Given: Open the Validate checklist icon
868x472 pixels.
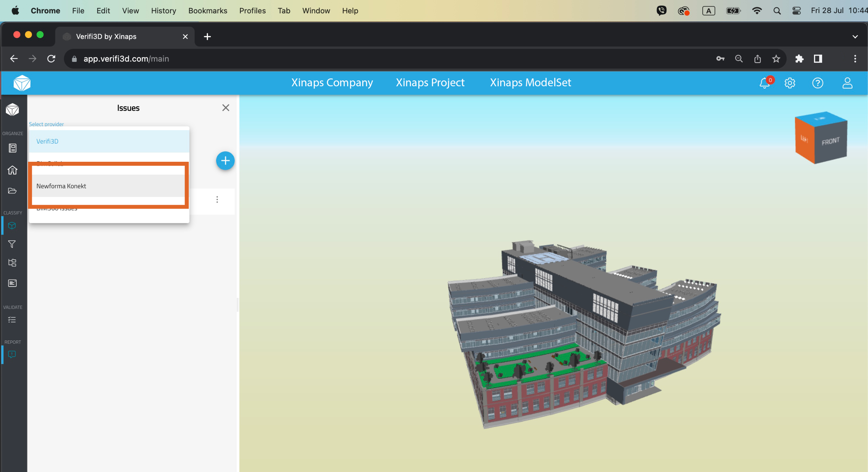Looking at the screenshot, I should [x=12, y=319].
